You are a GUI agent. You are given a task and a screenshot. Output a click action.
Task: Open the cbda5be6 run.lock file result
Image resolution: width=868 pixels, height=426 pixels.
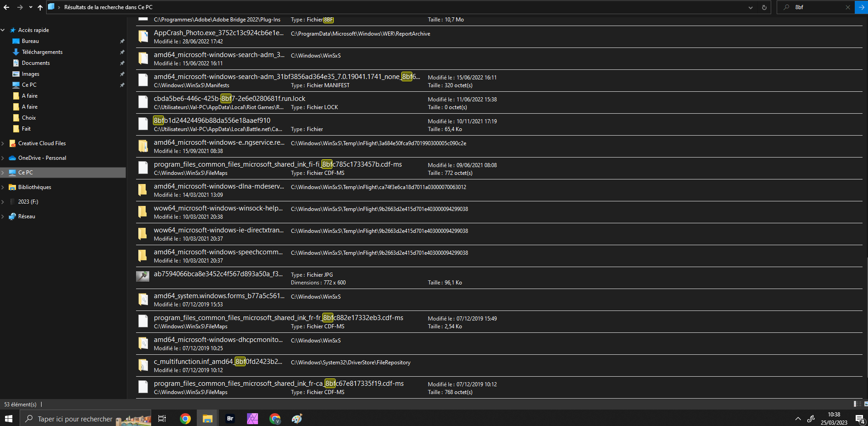[x=229, y=99]
